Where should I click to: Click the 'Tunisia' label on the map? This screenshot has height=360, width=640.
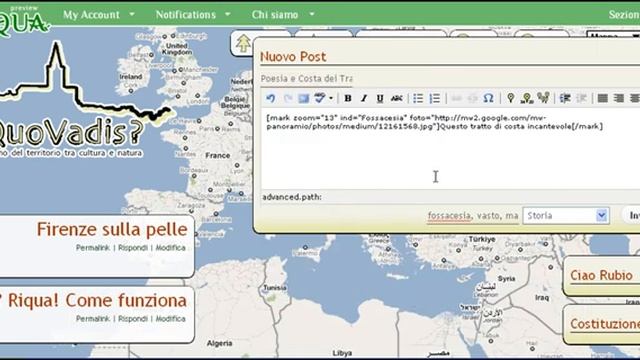[x=275, y=288]
